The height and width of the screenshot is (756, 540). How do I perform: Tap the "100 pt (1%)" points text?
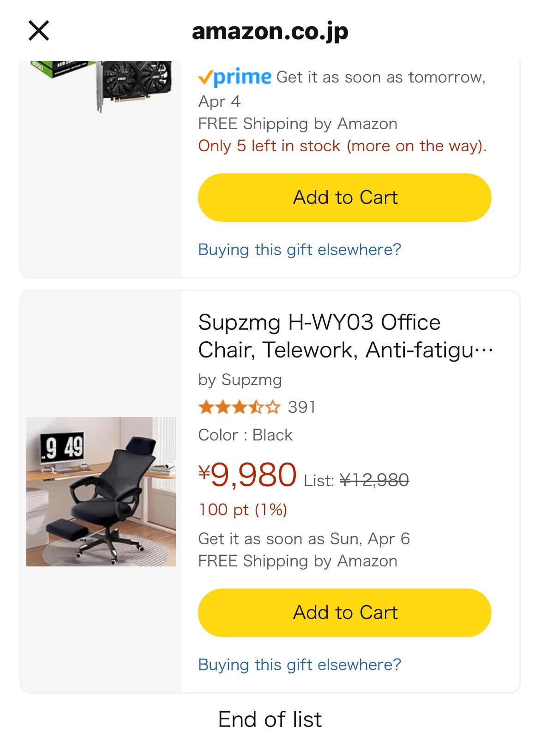coord(243,510)
